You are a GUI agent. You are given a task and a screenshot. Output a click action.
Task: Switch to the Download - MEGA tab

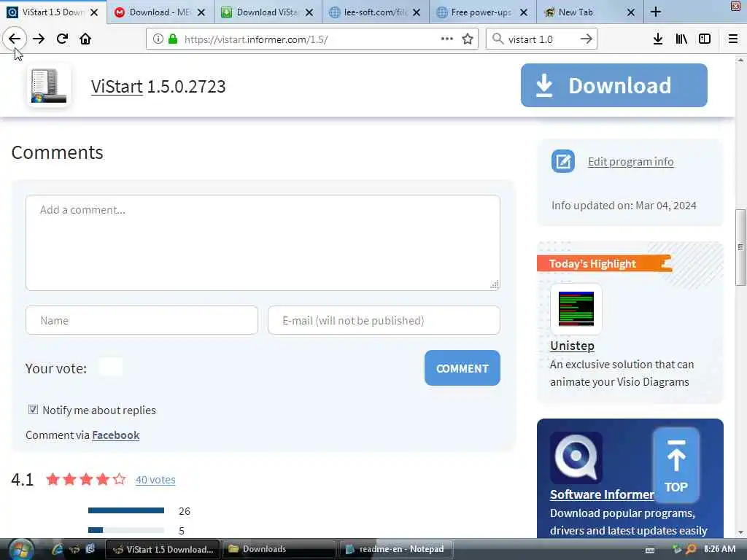tap(160, 12)
